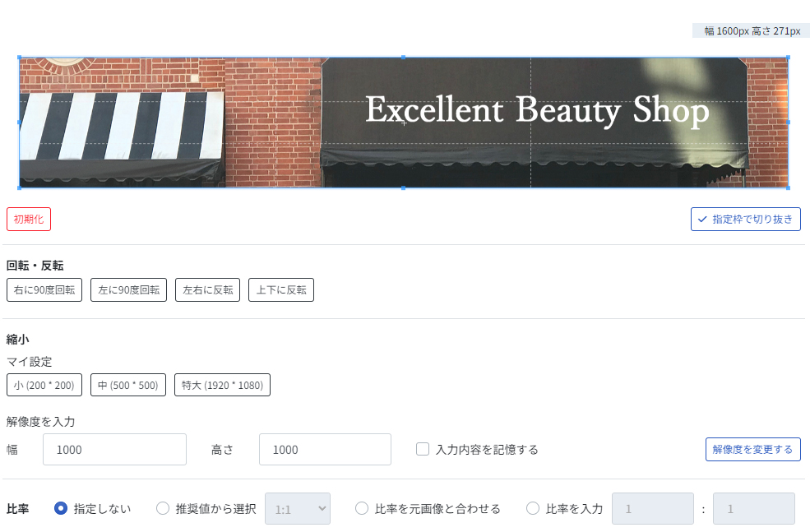Enable 入力内容を記憶する checkbox
Screen dimensions: 810x532
click(423, 449)
